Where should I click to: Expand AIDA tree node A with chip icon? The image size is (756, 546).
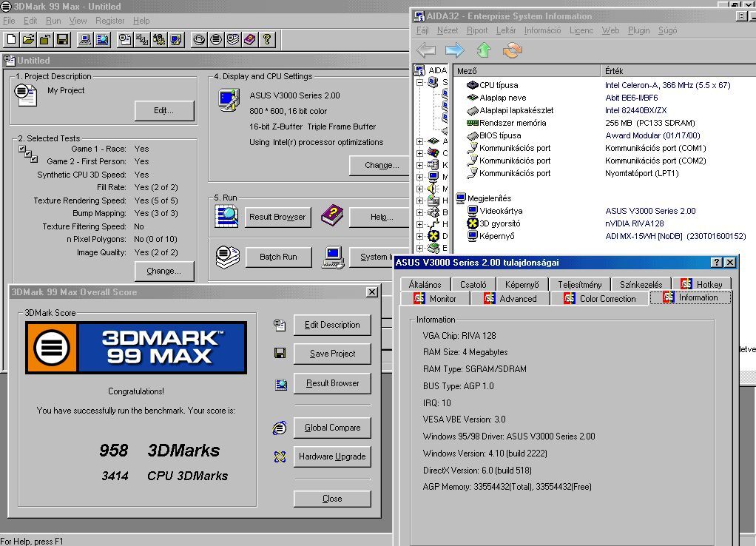tap(420, 141)
